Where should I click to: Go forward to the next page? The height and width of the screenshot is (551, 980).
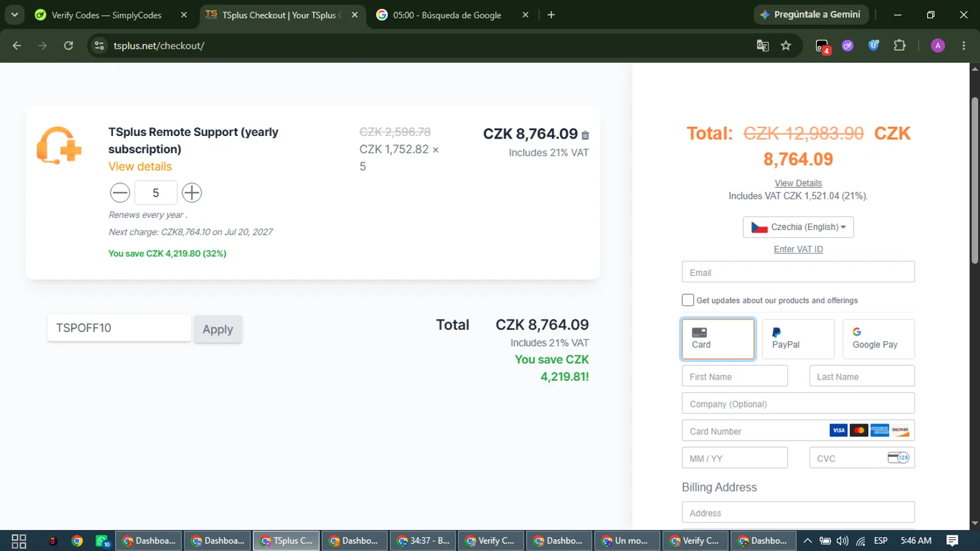[42, 46]
